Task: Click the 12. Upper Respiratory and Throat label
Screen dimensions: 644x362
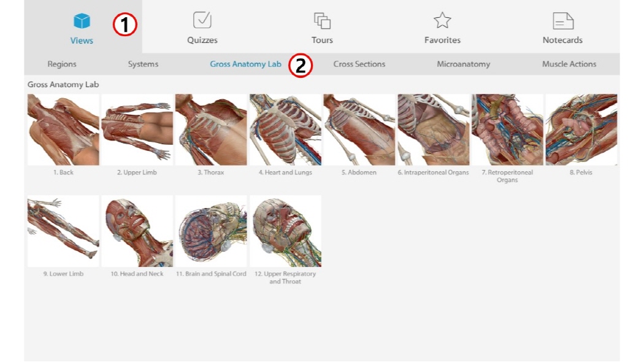Action: coord(285,277)
